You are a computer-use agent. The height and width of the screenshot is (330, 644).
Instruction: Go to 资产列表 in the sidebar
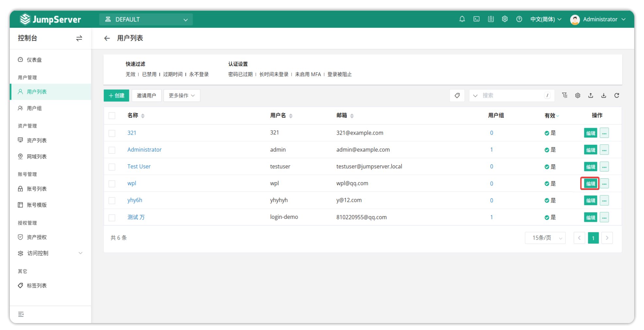click(37, 141)
